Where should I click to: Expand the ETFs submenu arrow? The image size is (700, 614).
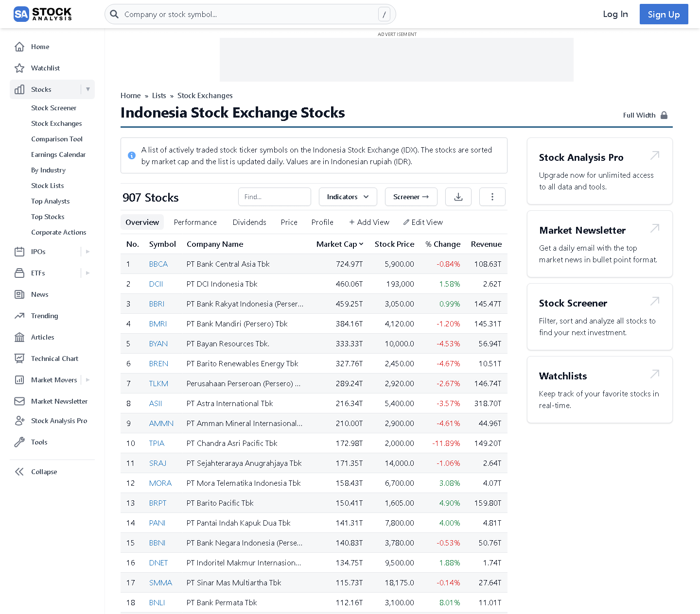click(88, 273)
